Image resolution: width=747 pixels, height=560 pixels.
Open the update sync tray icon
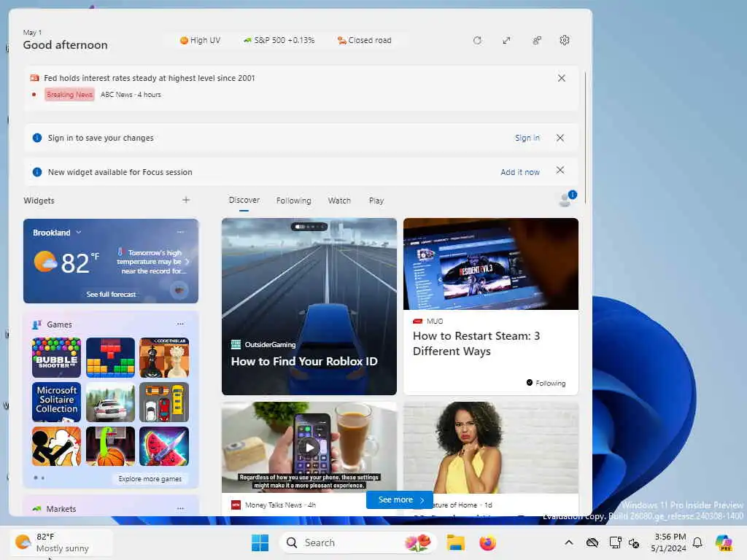634,542
